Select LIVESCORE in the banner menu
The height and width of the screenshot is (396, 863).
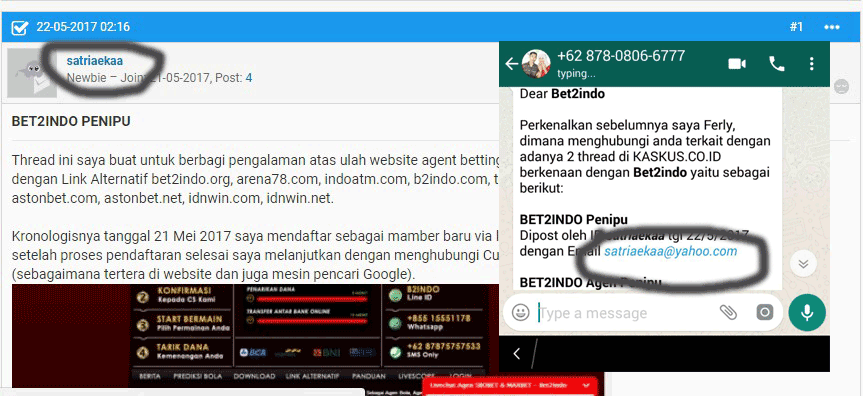[416, 376]
